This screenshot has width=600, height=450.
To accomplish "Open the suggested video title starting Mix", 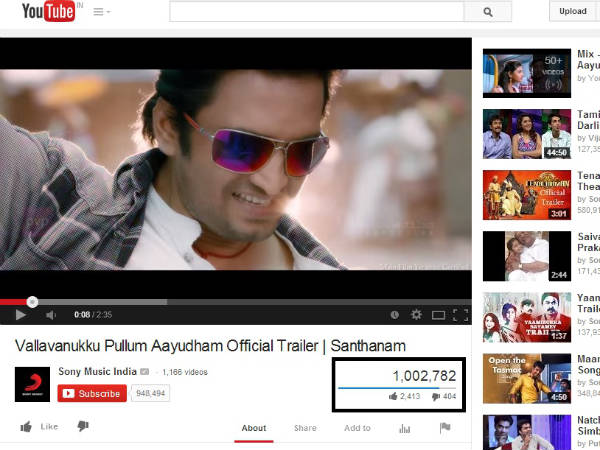I will (x=589, y=59).
